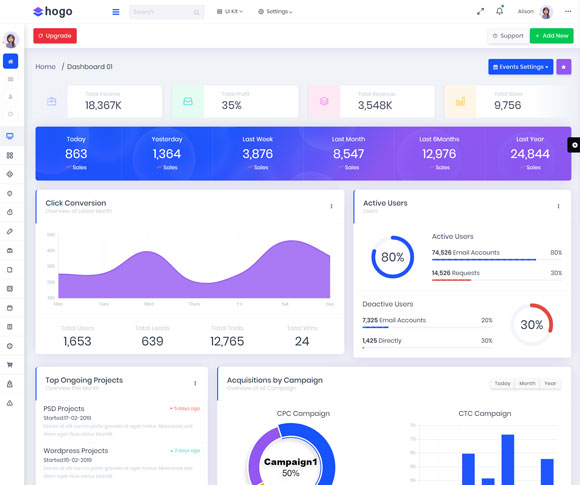
Task: Select the calendar icon in sidebar
Action: [x=10, y=308]
